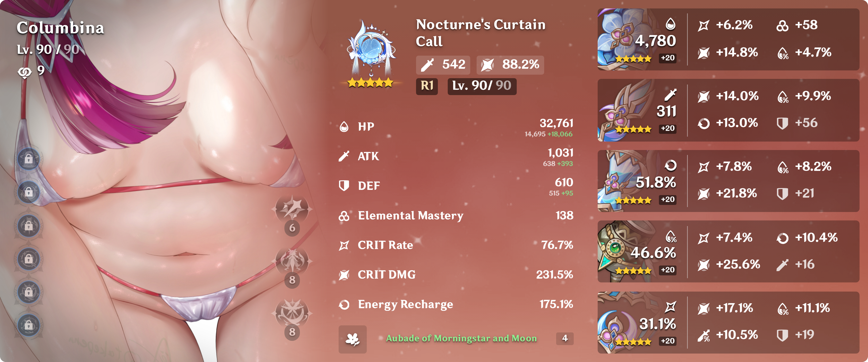Viewport: 868px width, 362px height.
Task: Click the artifact set flower icon
Action: tap(352, 339)
